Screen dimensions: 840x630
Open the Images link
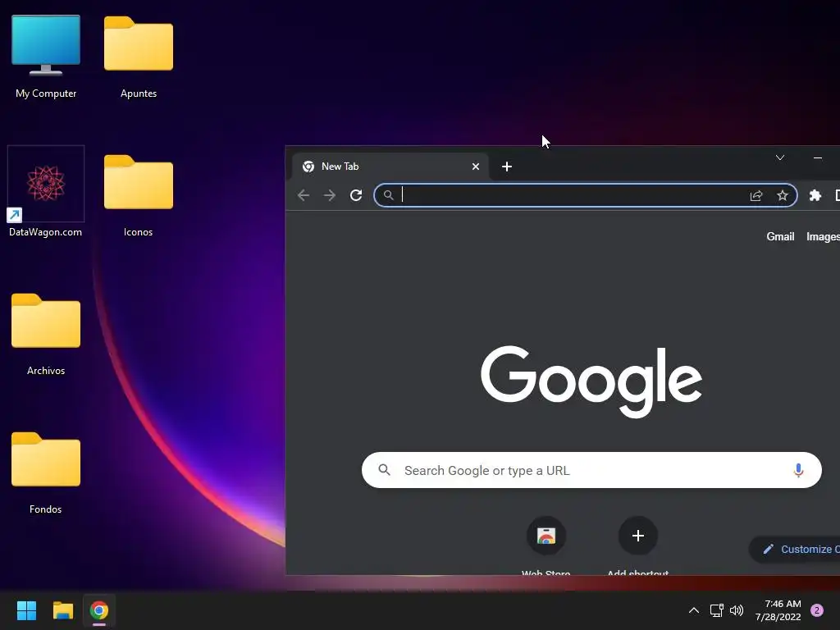(823, 236)
